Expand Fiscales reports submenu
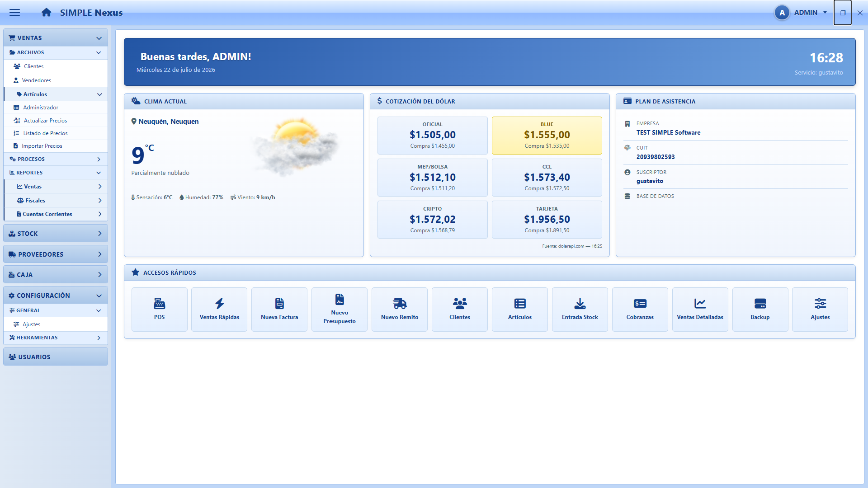 click(56, 201)
